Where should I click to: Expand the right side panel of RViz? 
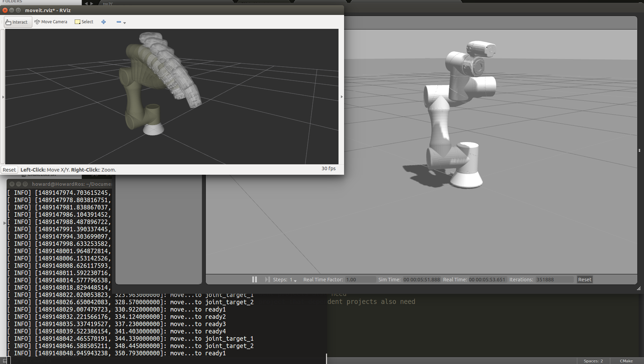pos(342,97)
